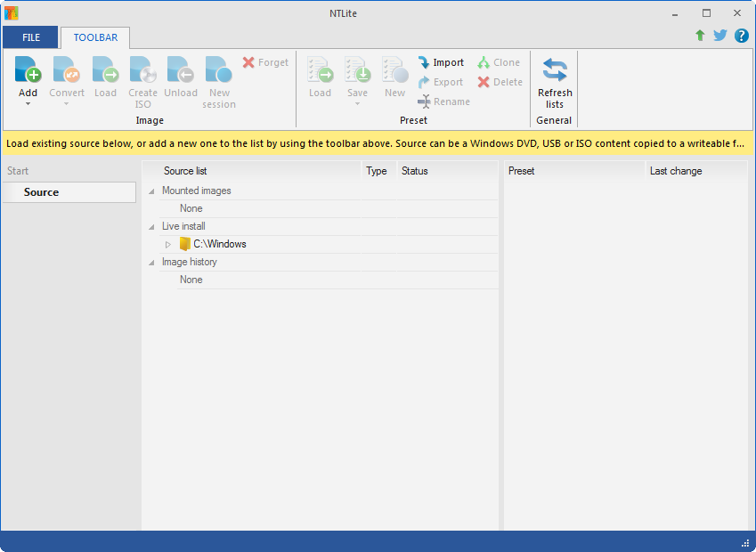Click the Forget button
Screen dimensions: 756x552
265,62
